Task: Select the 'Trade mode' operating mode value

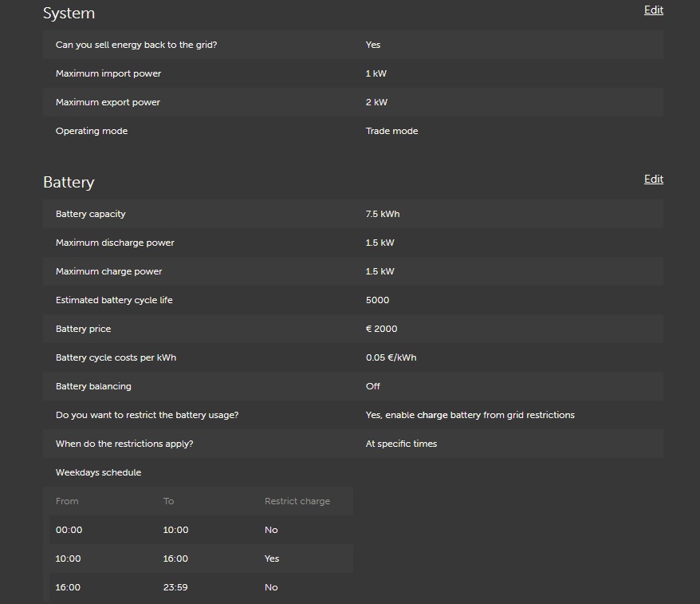Action: 391,131
